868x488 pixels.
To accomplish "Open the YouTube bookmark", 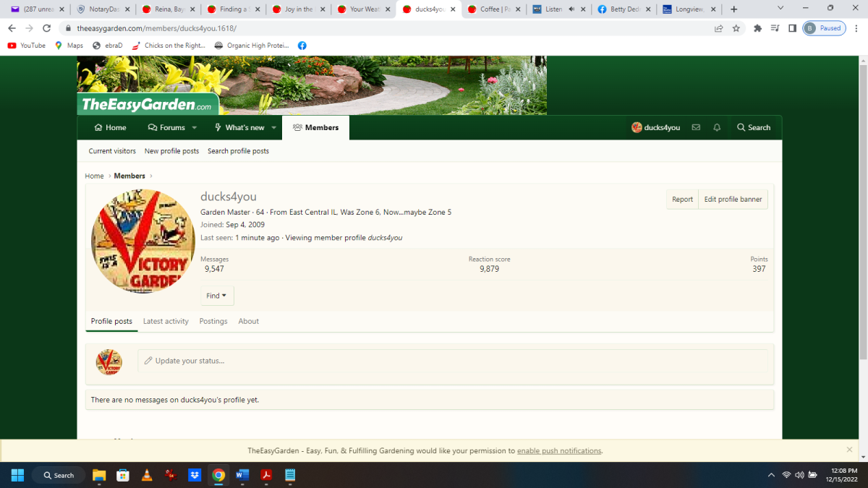I will 26,46.
